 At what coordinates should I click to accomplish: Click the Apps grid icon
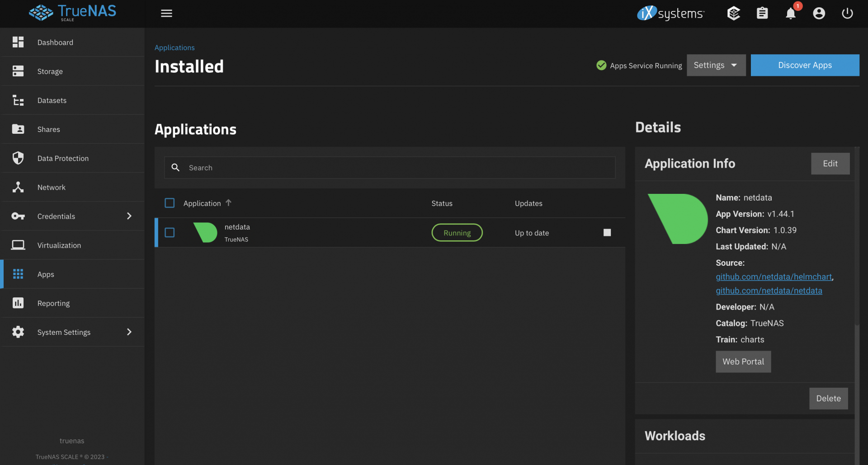(18, 274)
